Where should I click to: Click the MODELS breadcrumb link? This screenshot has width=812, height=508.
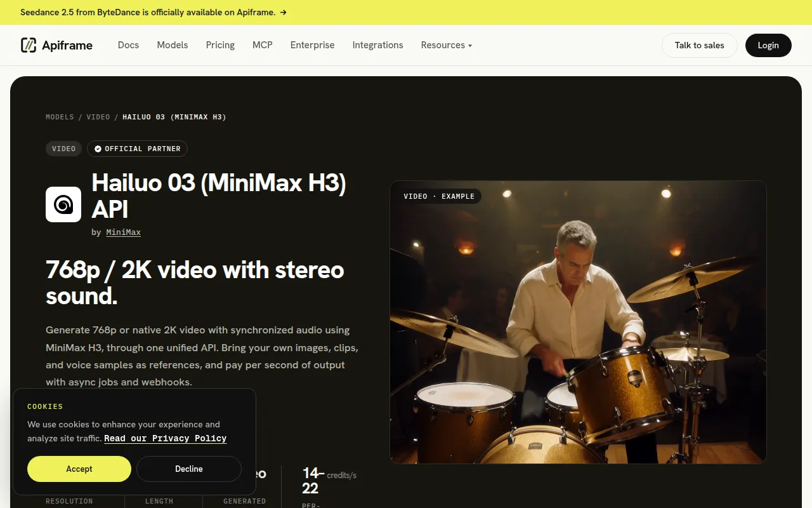60,117
